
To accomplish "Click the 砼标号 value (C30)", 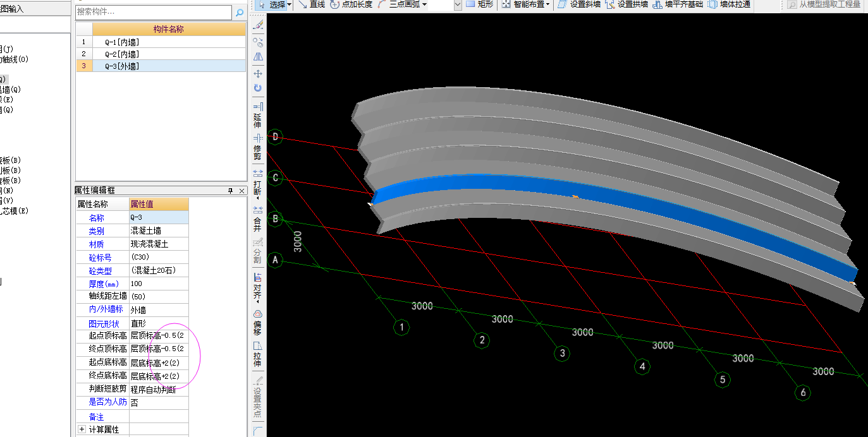I will [x=159, y=257].
